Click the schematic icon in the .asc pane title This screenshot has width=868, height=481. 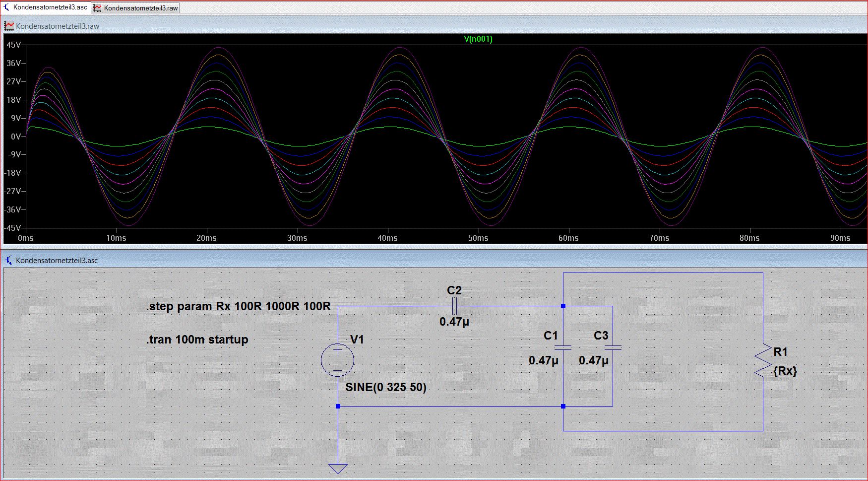click(x=9, y=260)
